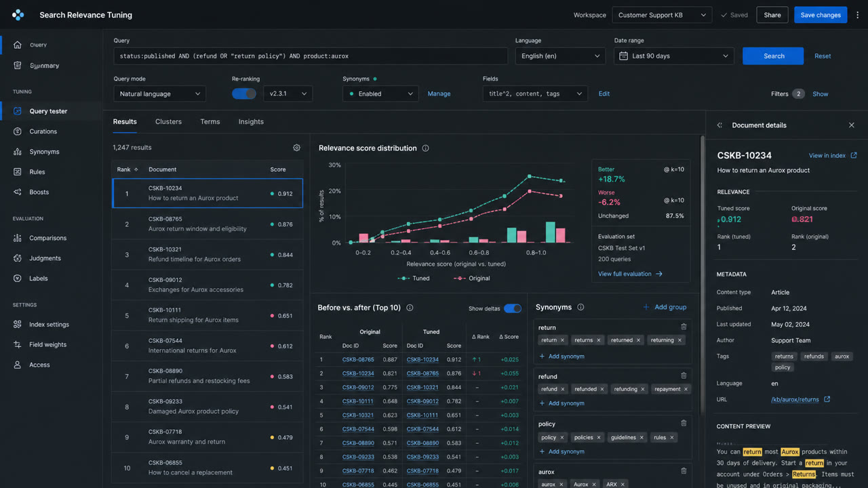Select result row CSKB-08765
Screen dimensions: 868x488
pyautogui.click(x=208, y=224)
